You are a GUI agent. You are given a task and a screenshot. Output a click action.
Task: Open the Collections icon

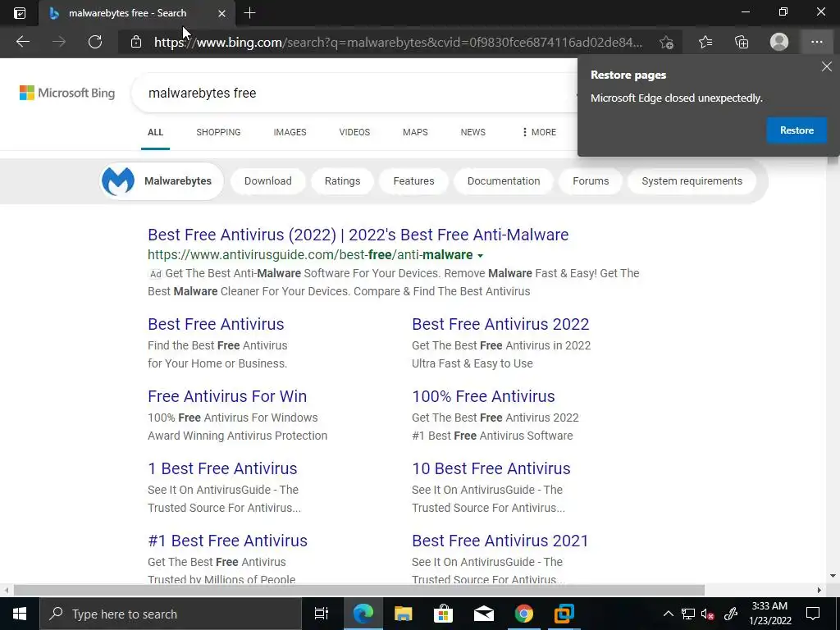(x=742, y=42)
